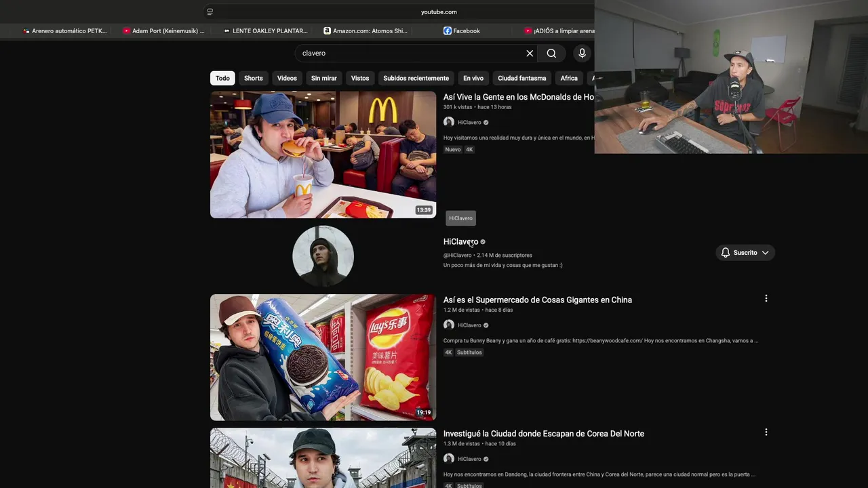Click verified badge next to HiClavero channel name
Viewport: 868px width, 488px height.
click(483, 242)
